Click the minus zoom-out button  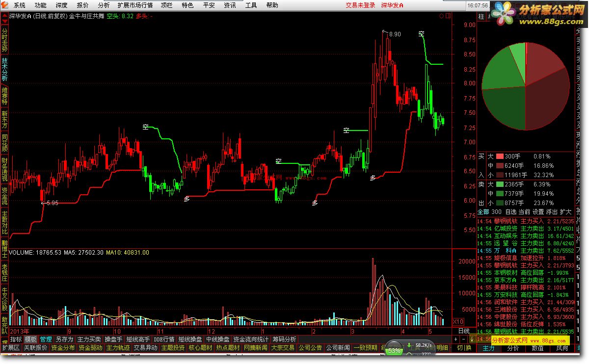pyautogui.click(x=462, y=339)
